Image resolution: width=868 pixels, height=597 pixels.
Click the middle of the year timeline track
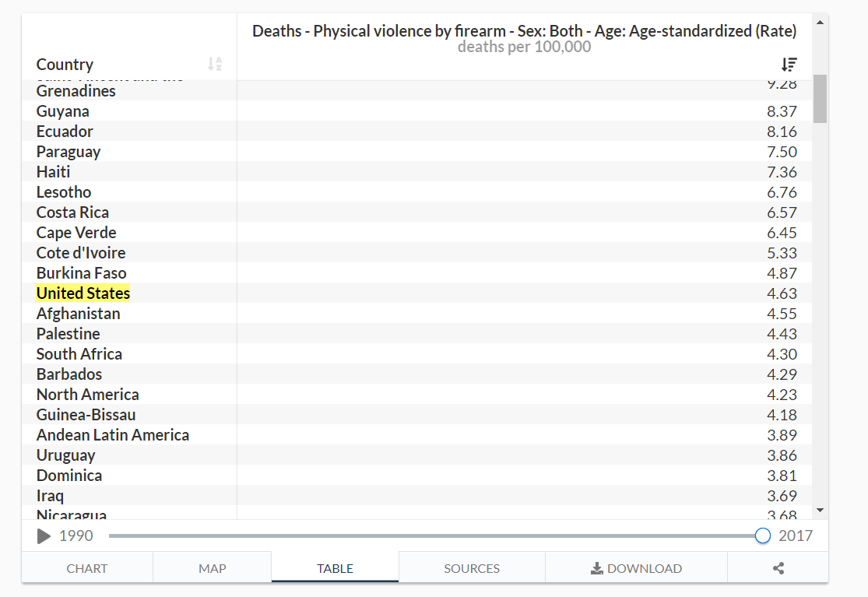(436, 536)
